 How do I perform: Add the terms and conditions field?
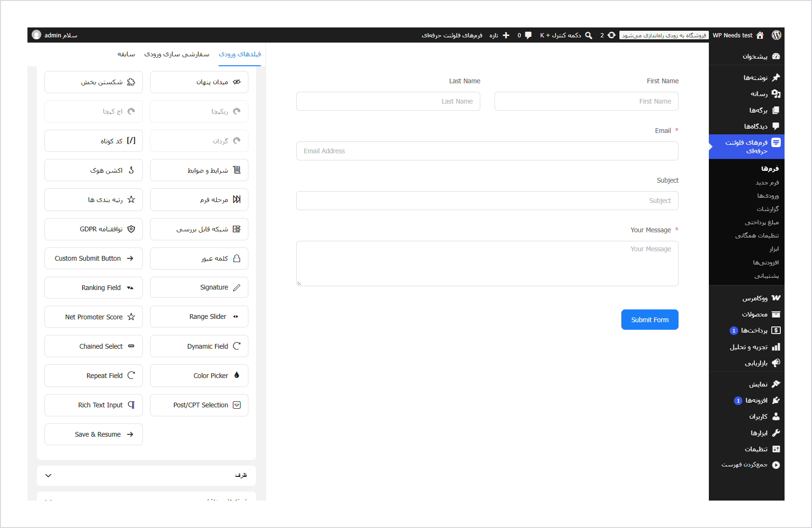coord(199,170)
